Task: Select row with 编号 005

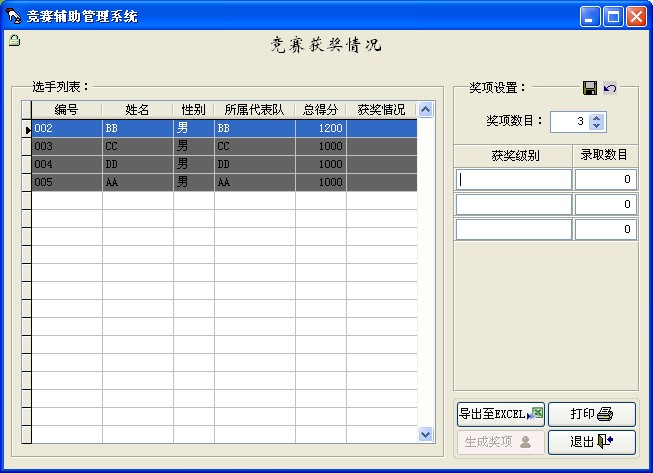Action: coord(224,182)
